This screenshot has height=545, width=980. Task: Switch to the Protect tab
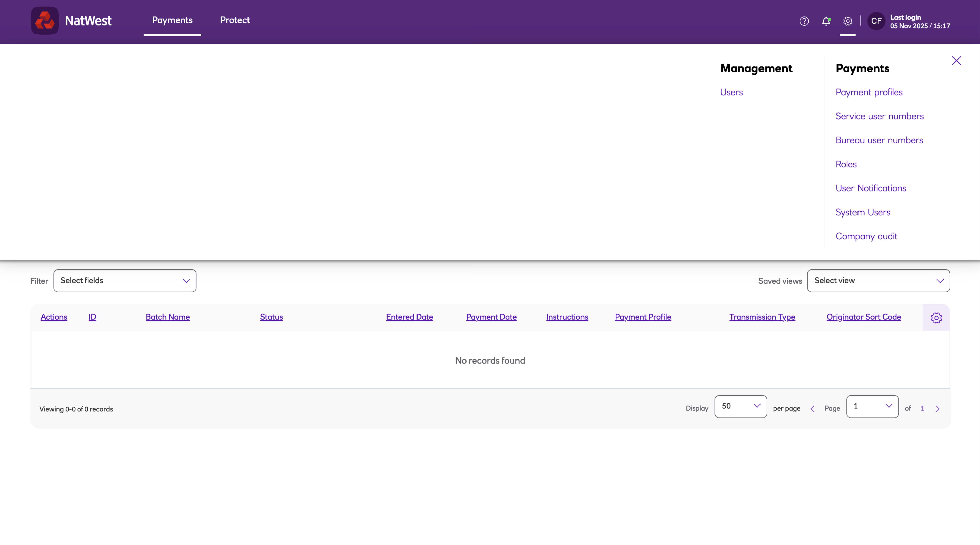point(235,20)
